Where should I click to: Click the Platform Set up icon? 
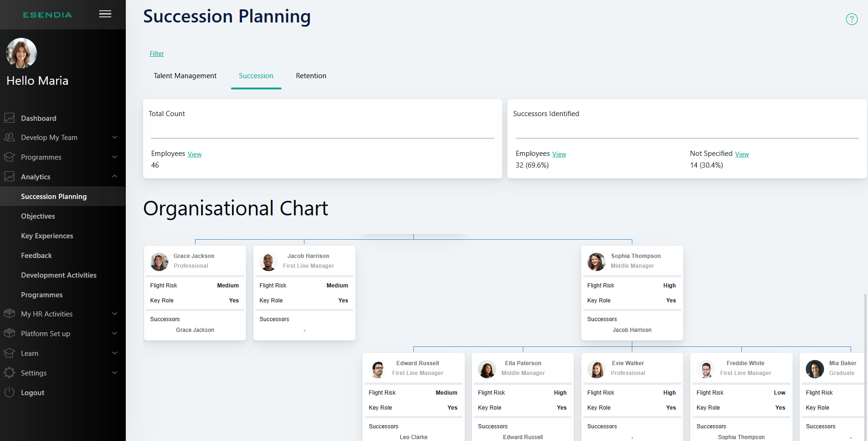click(x=9, y=333)
